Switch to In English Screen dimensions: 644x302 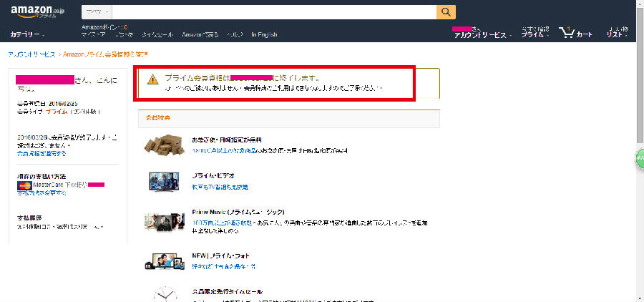pos(264,35)
